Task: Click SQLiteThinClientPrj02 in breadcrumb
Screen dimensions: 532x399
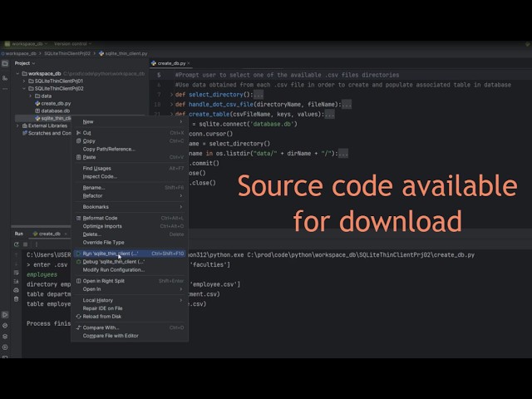Action: (67, 53)
